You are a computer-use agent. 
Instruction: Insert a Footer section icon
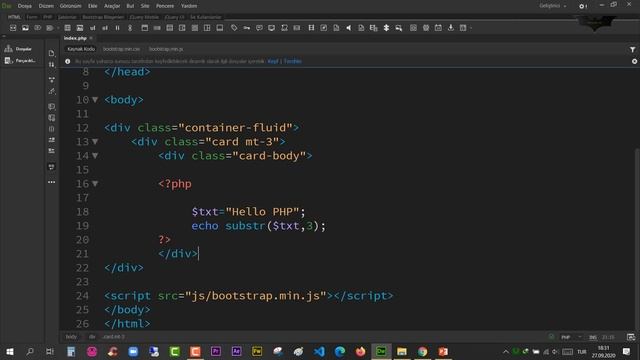220,28
